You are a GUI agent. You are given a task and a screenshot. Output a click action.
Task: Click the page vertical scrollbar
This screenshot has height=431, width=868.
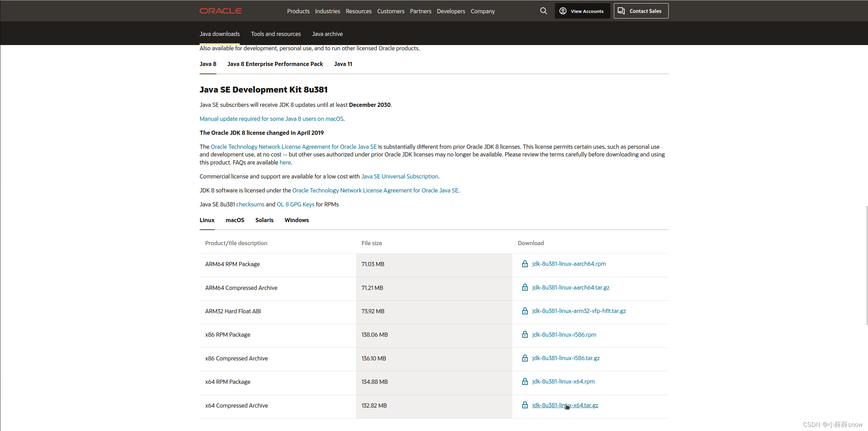click(867, 265)
